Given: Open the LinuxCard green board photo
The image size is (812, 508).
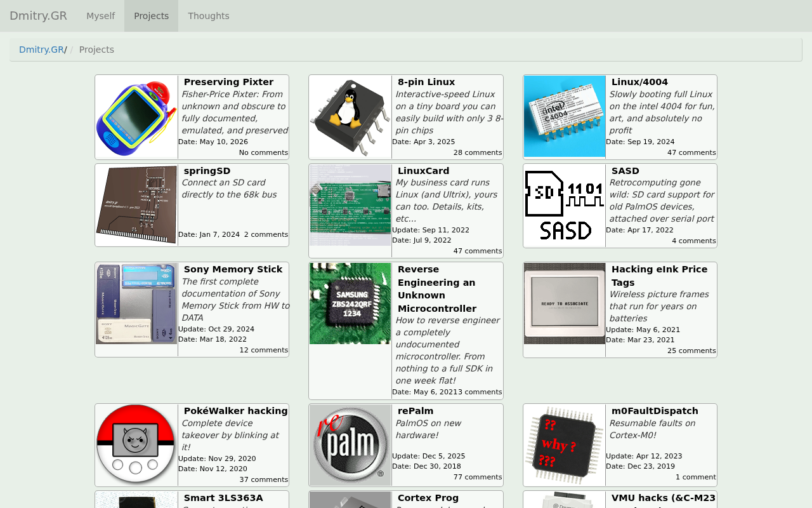Looking at the screenshot, I should click(350, 205).
